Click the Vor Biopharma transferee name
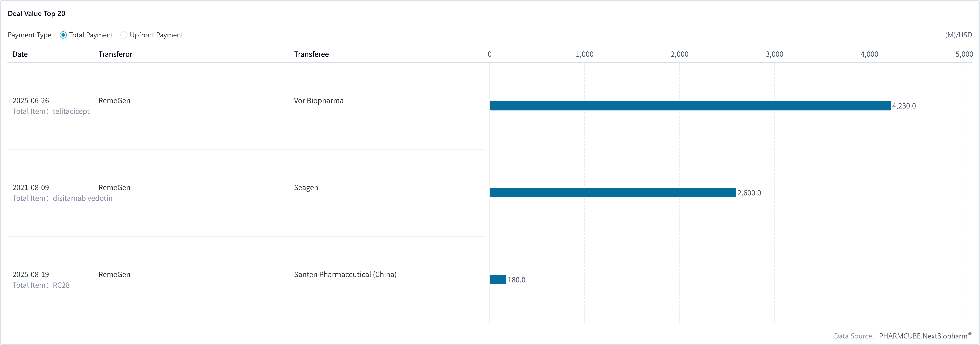 pos(318,101)
